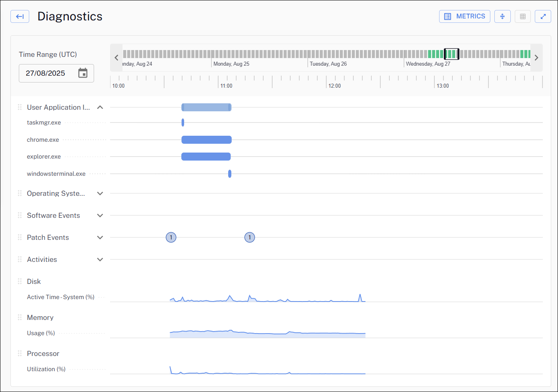The image size is (558, 392).
Task: Click drag handle beside Memory section
Action: 20,318
